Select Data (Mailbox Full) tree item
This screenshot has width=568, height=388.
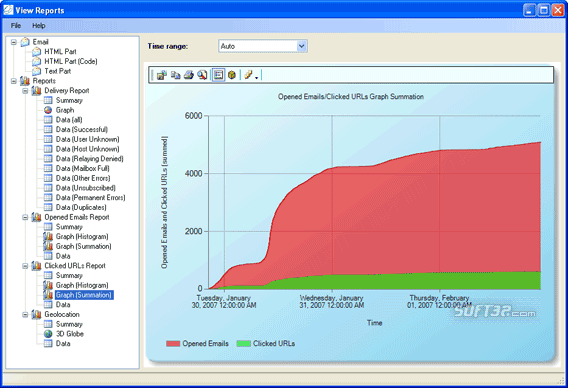click(x=83, y=168)
